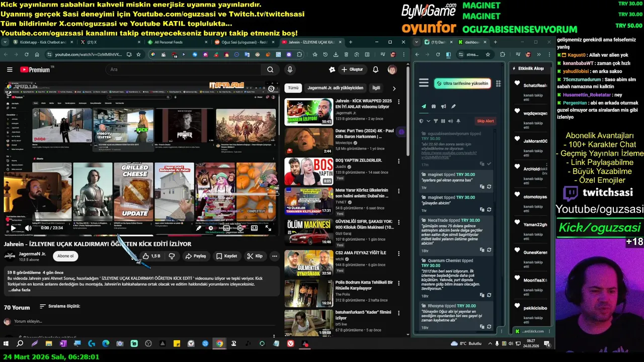Click the YouTube search magnifier button
The height and width of the screenshot is (362, 644).
pyautogui.click(x=270, y=69)
